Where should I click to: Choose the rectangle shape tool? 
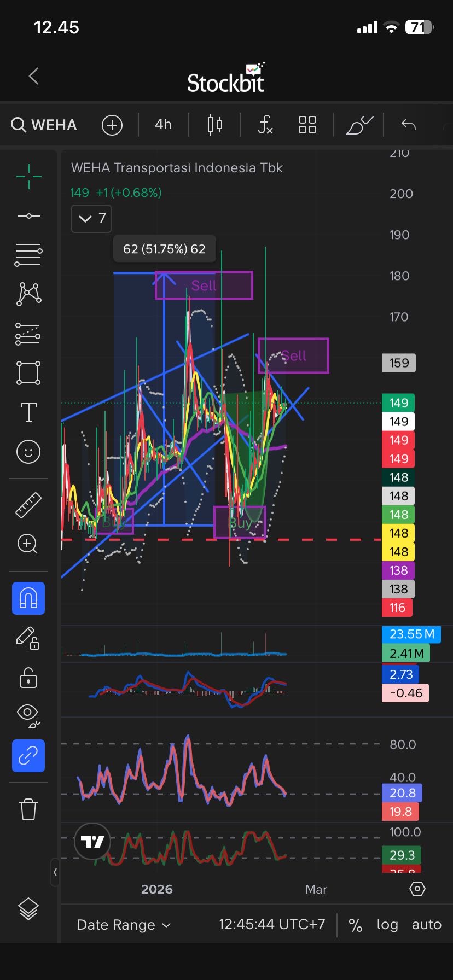click(28, 373)
